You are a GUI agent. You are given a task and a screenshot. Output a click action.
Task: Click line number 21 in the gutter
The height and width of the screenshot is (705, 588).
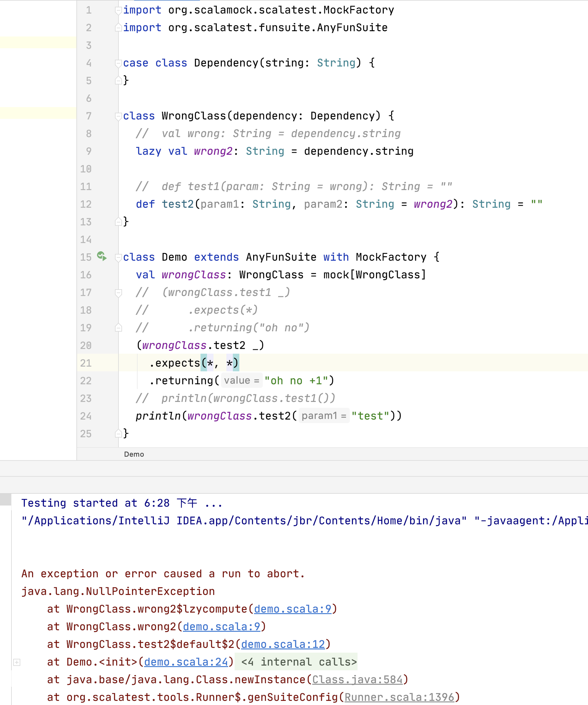coord(86,363)
